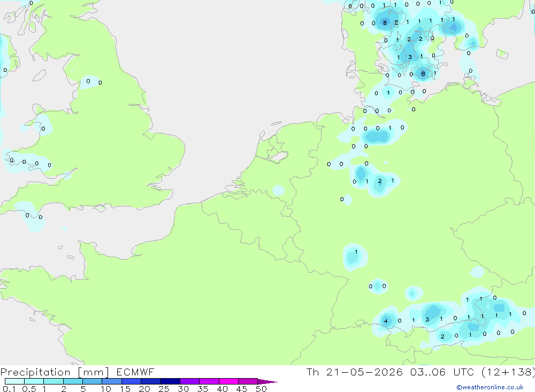This screenshot has height=392, width=535.
Task: Click the legend label '0.1'
Action: [x=9, y=389]
